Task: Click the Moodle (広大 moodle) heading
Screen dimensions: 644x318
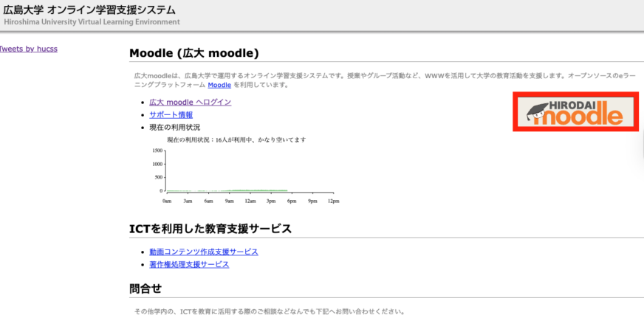Action: (x=194, y=53)
